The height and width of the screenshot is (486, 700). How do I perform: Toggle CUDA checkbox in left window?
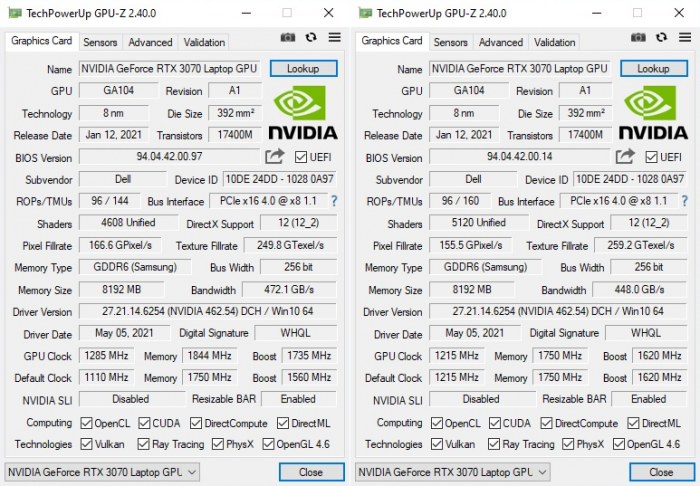[x=144, y=423]
